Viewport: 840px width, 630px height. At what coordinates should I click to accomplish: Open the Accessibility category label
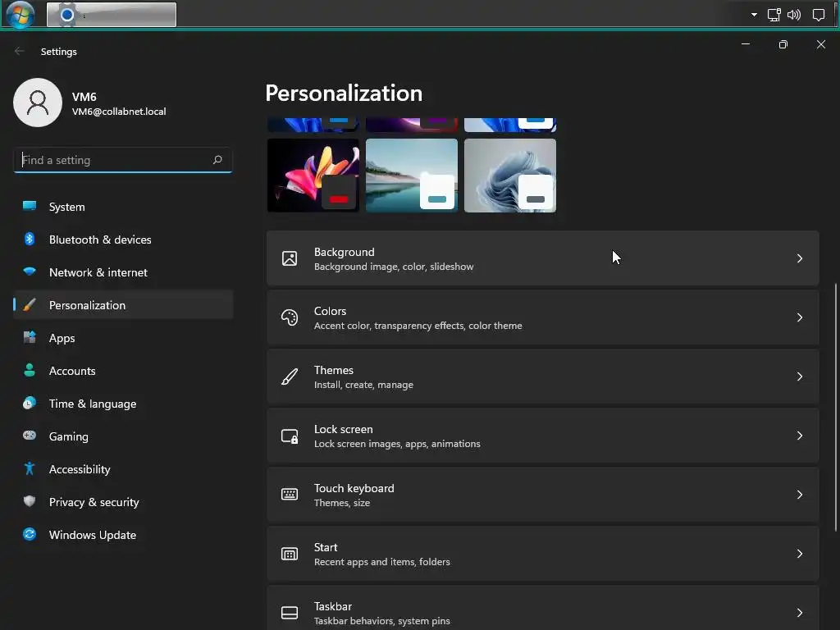coord(80,469)
